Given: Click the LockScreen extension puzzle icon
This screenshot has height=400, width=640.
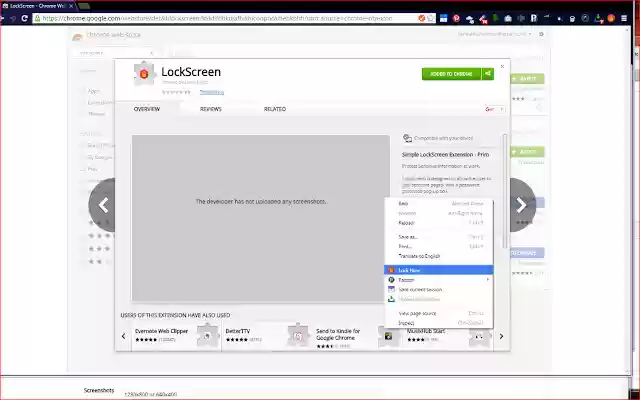Looking at the screenshot, I should [x=144, y=74].
